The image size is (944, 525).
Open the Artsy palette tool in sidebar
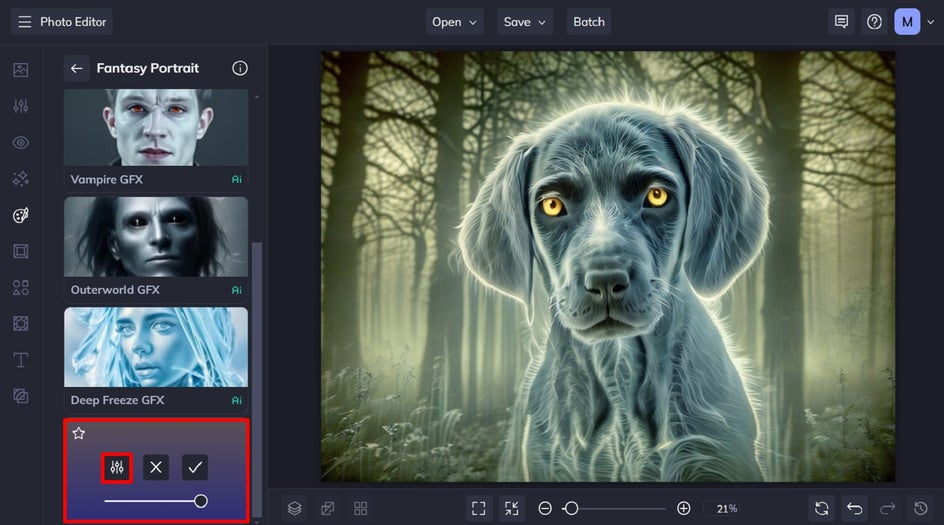pos(20,215)
